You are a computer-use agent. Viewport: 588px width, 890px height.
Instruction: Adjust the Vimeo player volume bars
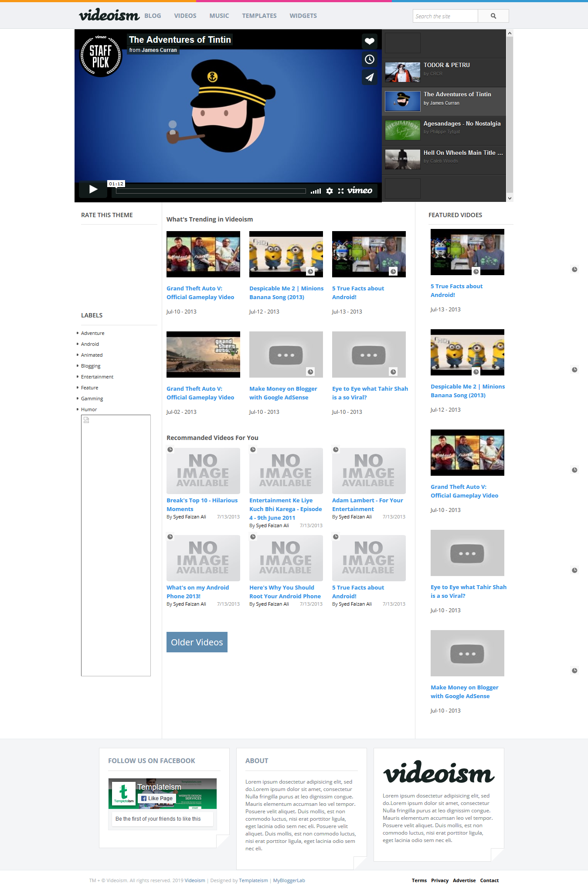coord(316,191)
